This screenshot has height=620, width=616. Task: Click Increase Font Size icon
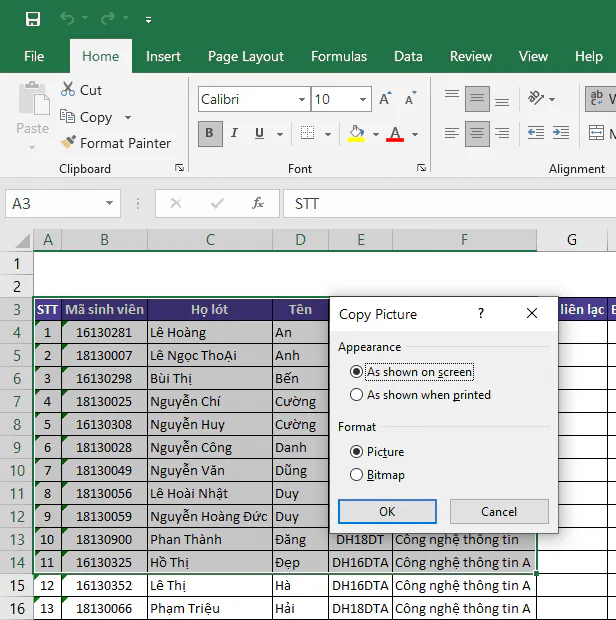coord(385,98)
